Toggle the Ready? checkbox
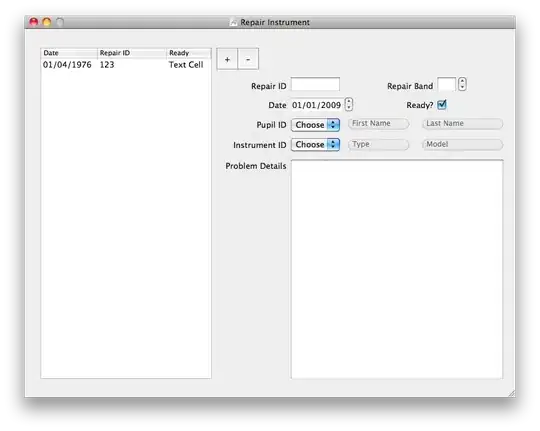Screen dimensions: 540x431 442,105
